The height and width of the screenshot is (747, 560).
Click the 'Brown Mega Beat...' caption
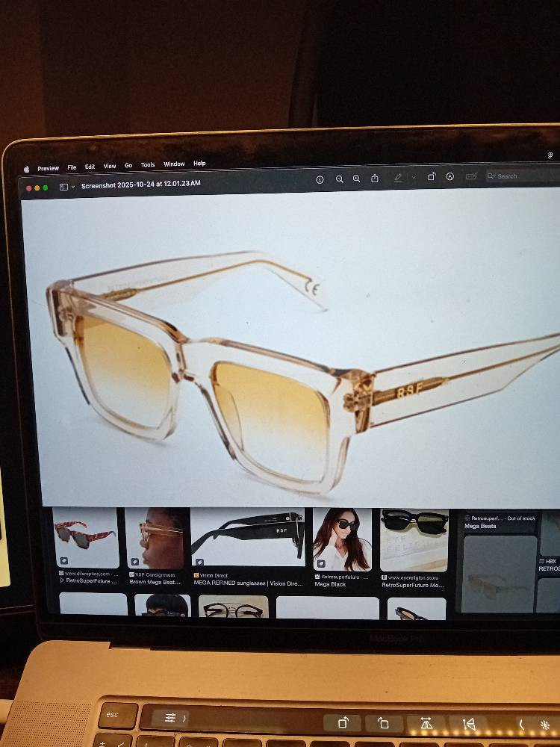155,582
